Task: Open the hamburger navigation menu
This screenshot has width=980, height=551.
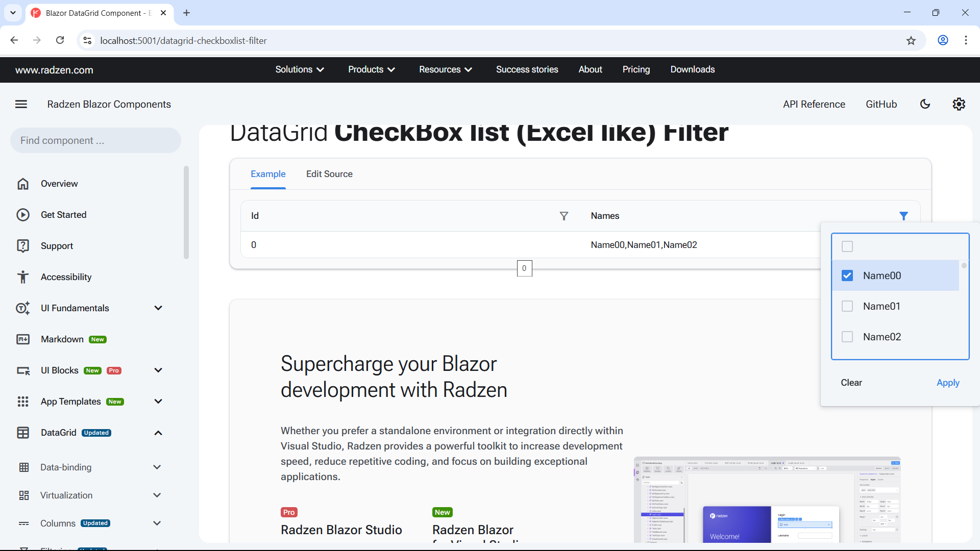Action: coord(21,104)
